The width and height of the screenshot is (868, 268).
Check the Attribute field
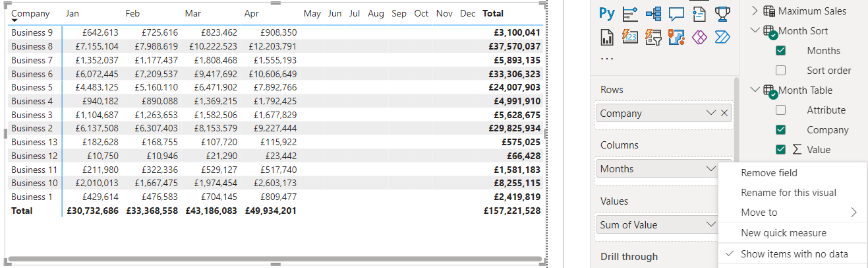point(781,110)
